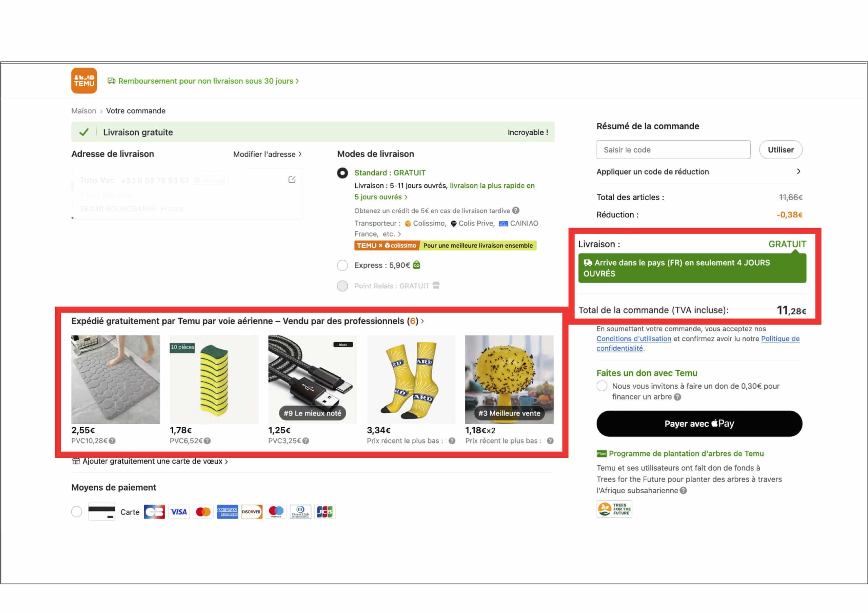Click help icon next to late delivery credit
This screenshot has width=868, height=613.
coord(516,210)
